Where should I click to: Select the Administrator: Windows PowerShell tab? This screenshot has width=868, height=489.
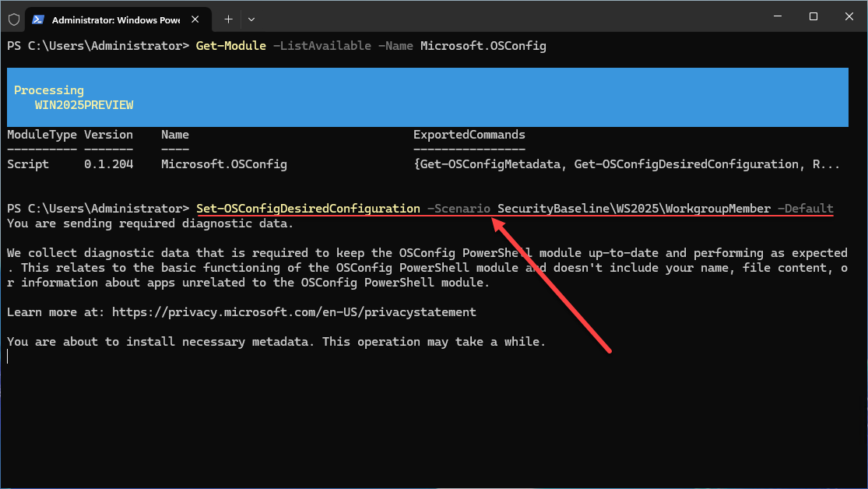pyautogui.click(x=117, y=18)
